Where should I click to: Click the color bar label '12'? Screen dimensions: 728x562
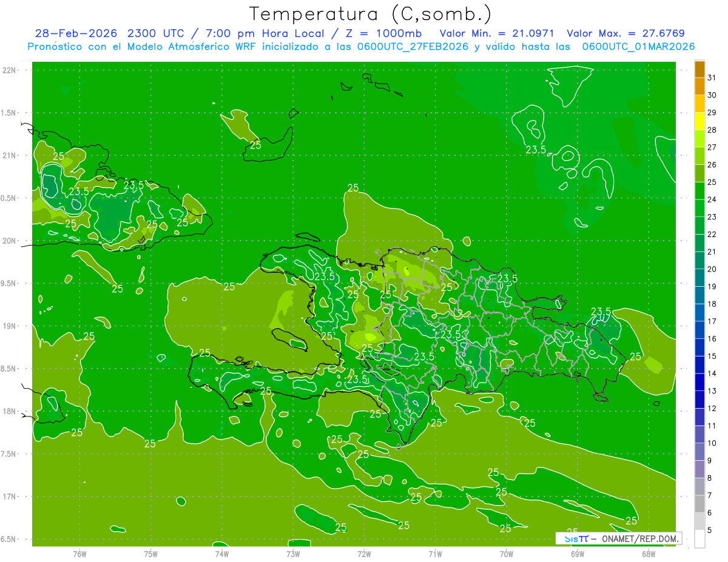pyautogui.click(x=712, y=409)
